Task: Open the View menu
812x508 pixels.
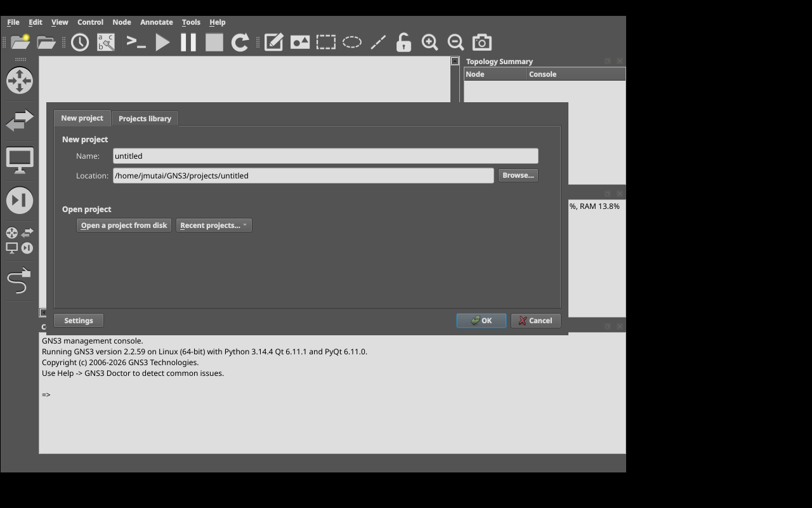Action: click(60, 22)
